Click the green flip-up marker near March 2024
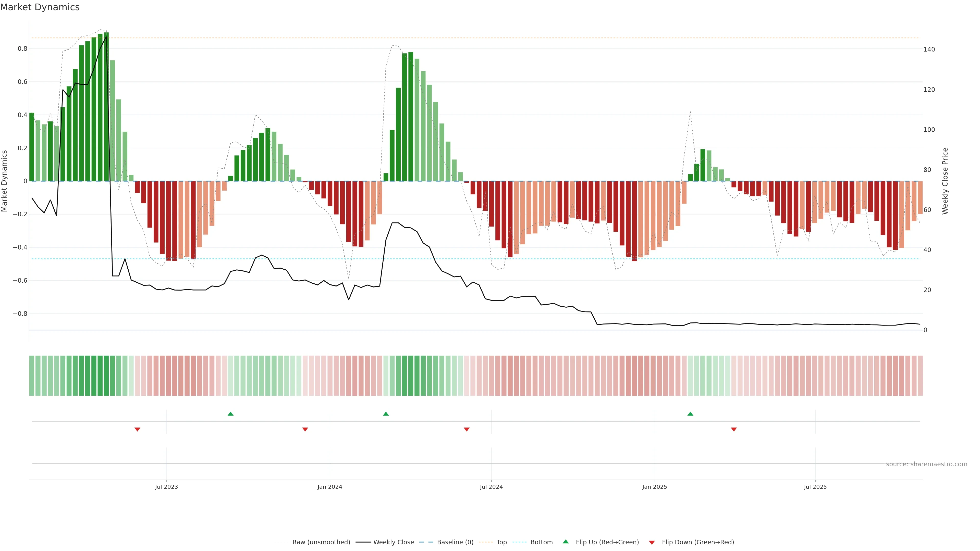This screenshot has height=551, width=980. pos(386,414)
